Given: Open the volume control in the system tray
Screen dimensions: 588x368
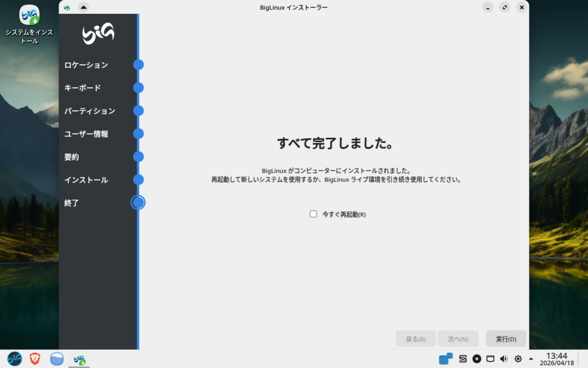Looking at the screenshot, I should (x=504, y=359).
